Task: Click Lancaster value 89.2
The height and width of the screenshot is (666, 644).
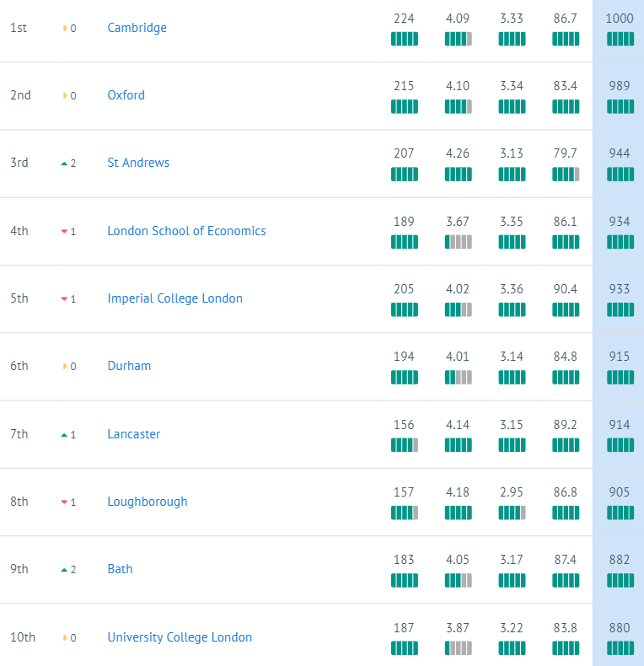Action: tap(565, 424)
